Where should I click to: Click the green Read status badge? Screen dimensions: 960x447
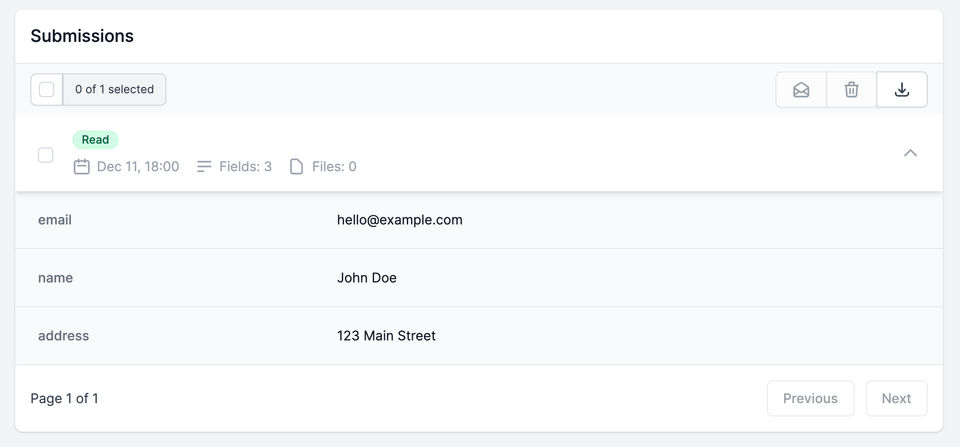(95, 140)
